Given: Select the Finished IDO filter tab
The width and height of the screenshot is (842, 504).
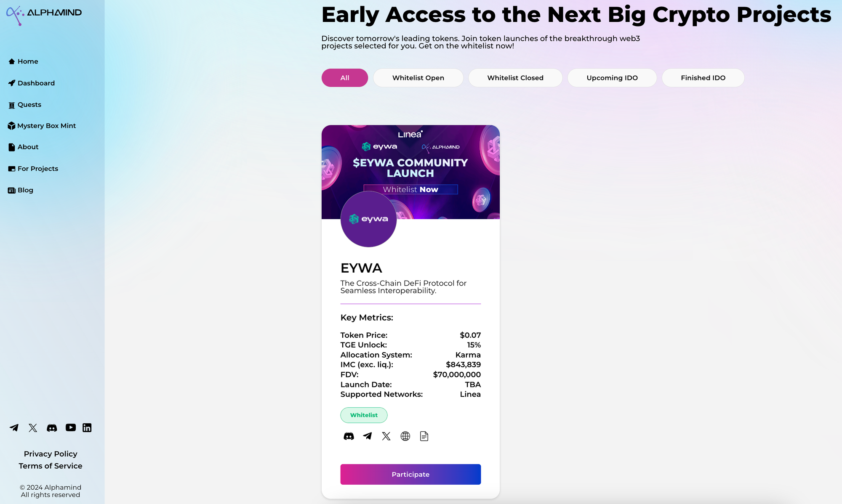Looking at the screenshot, I should point(703,77).
